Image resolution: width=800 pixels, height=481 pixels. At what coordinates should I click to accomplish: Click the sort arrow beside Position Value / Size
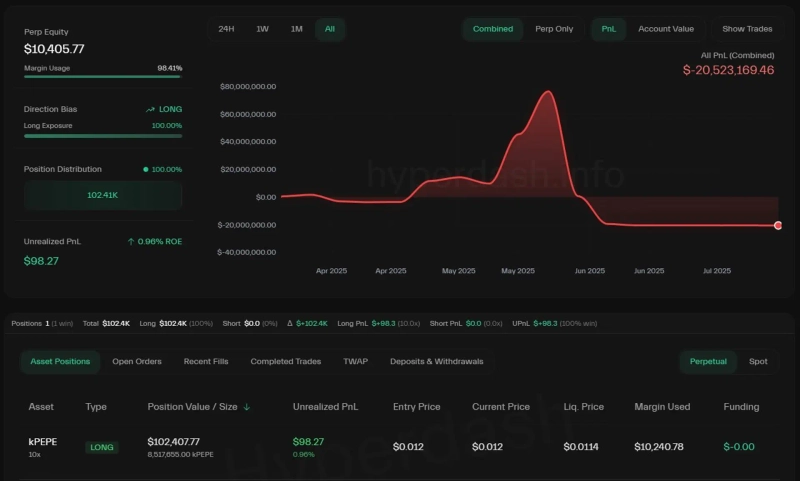(x=247, y=407)
